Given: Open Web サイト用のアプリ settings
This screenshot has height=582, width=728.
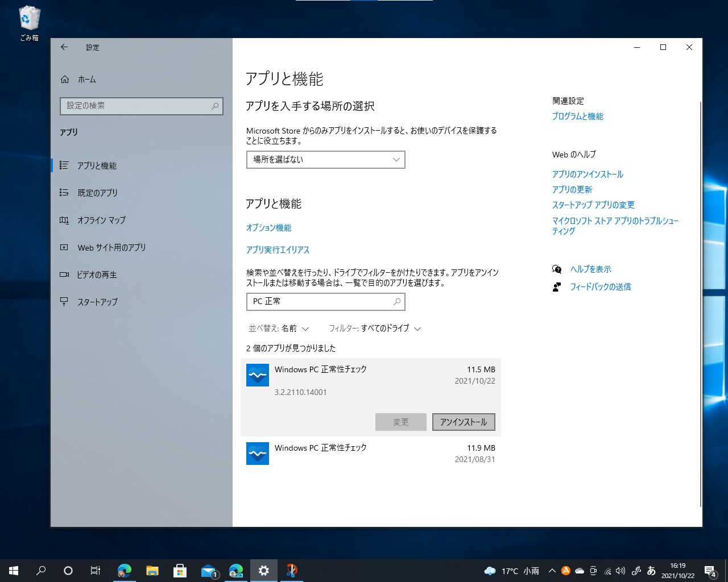Looking at the screenshot, I should (113, 247).
